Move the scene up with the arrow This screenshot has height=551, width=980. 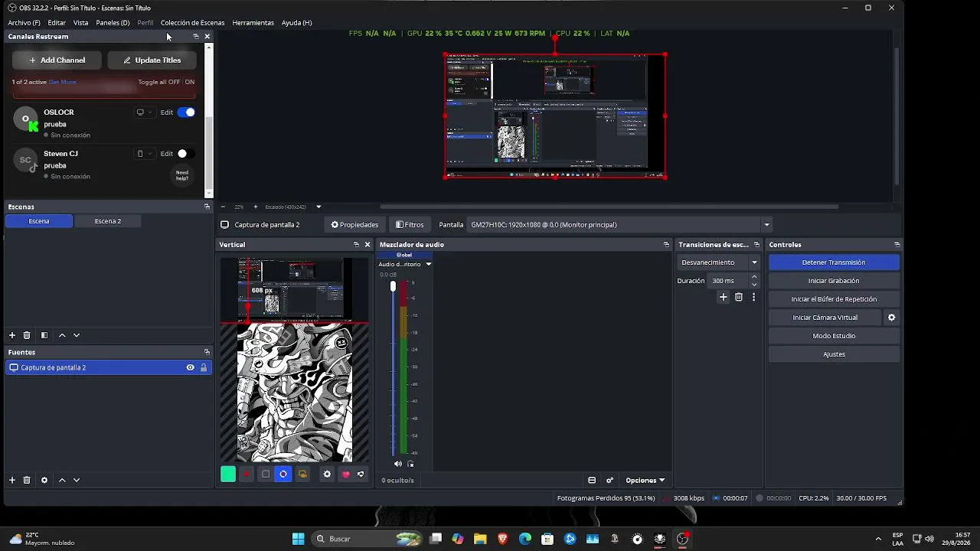[62, 335]
